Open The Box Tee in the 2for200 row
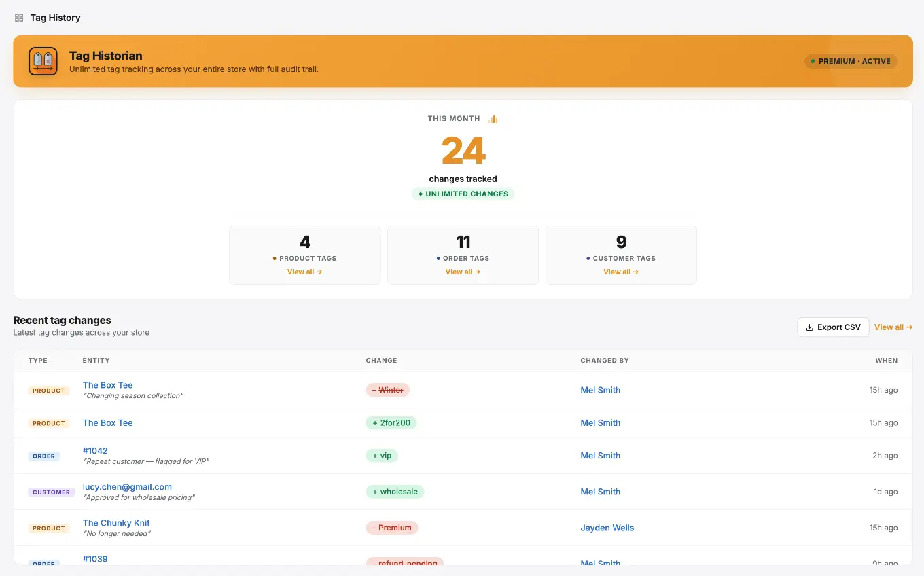This screenshot has height=576, width=924. pyautogui.click(x=108, y=422)
